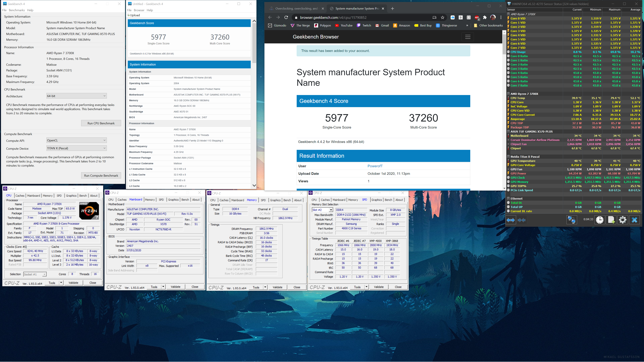Run Compute Benchmark in Geekbench
This screenshot has width=644, height=362.
[x=101, y=175]
